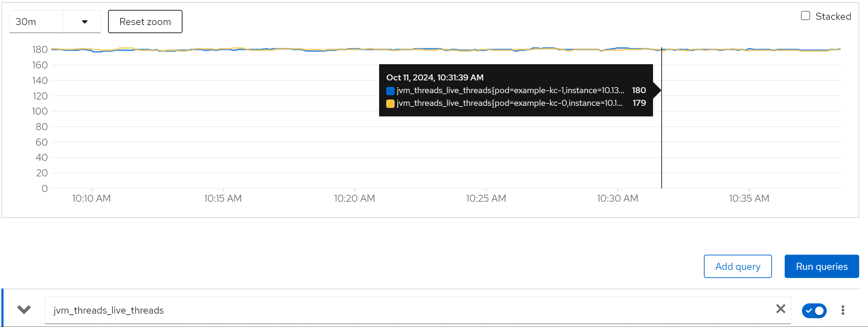The width and height of the screenshot is (868, 327).
Task: Open the query kebab actions menu
Action: coord(843,310)
